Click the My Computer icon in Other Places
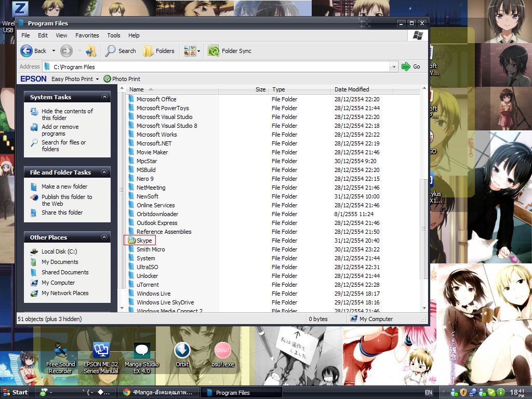 [x=34, y=283]
